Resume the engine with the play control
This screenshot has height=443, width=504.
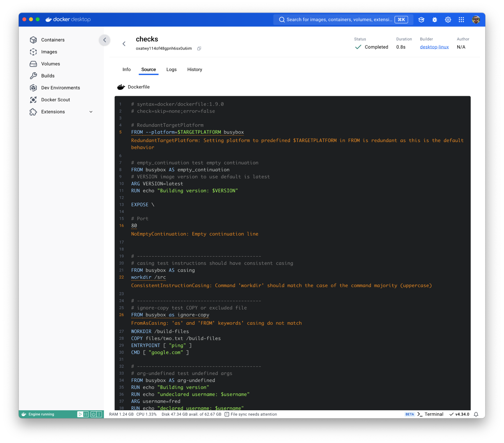pos(80,414)
